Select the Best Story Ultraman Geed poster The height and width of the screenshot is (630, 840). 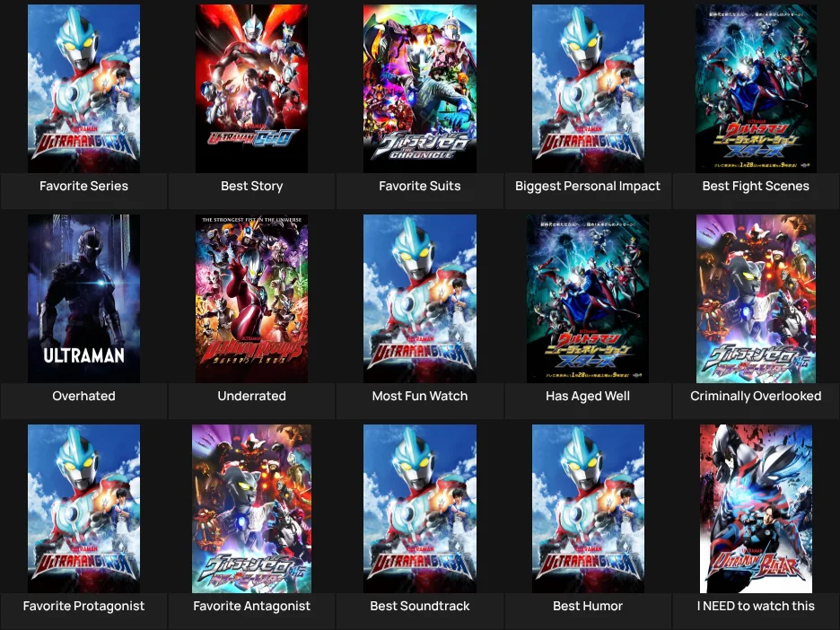252,88
